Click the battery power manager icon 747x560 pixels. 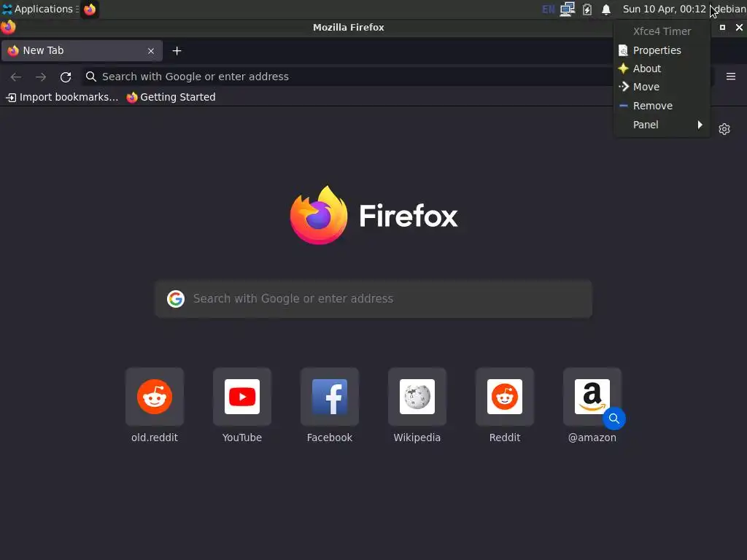[x=587, y=9]
